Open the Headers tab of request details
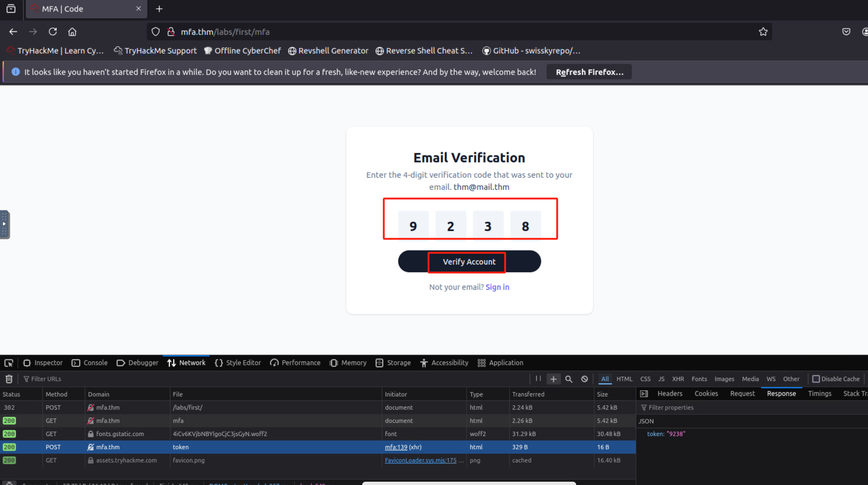 click(x=670, y=393)
